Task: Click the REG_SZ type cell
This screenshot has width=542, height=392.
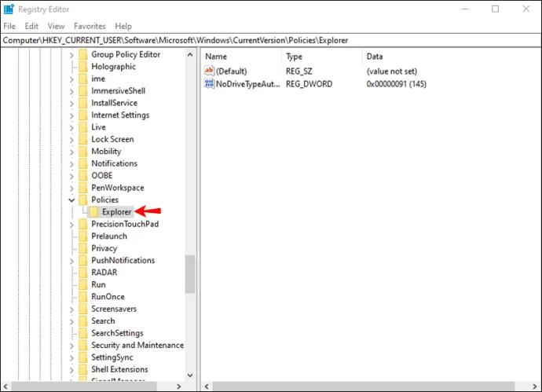Action: pos(299,71)
